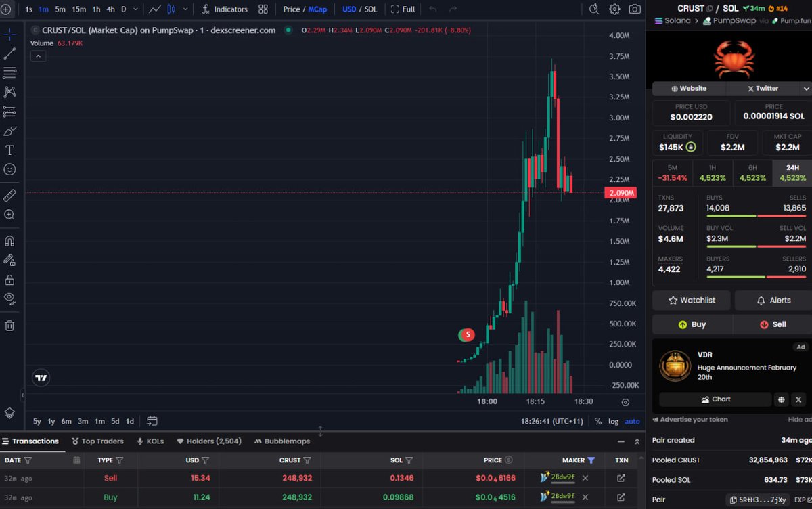Screen dimensions: 812x509
Task: Expand more token links chevron
Action: [x=806, y=89]
